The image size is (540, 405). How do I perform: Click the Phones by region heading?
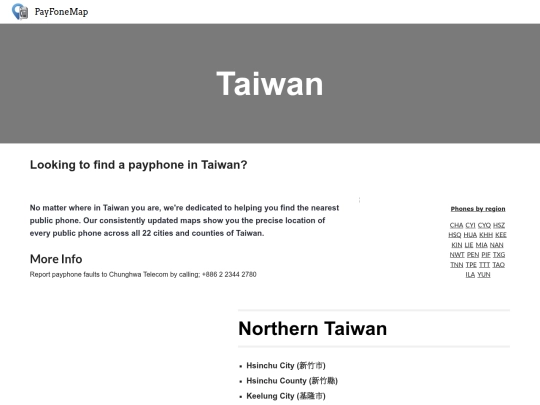[x=478, y=209]
